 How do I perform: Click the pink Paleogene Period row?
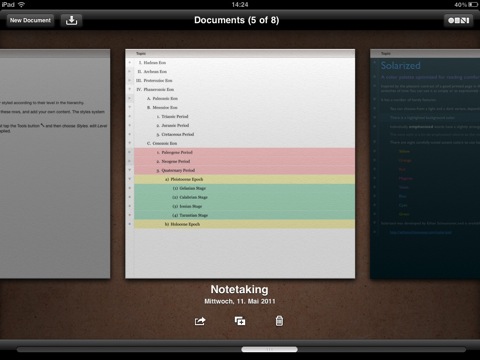[x=244, y=152]
